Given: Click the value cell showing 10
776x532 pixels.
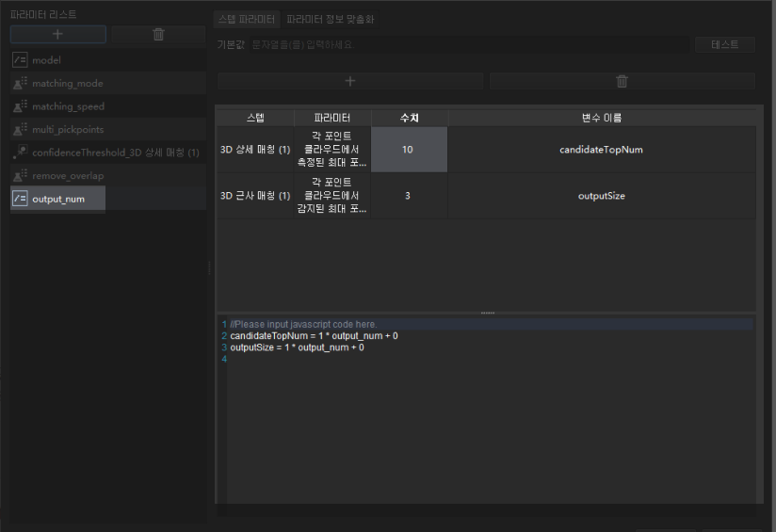Looking at the screenshot, I should click(410, 150).
